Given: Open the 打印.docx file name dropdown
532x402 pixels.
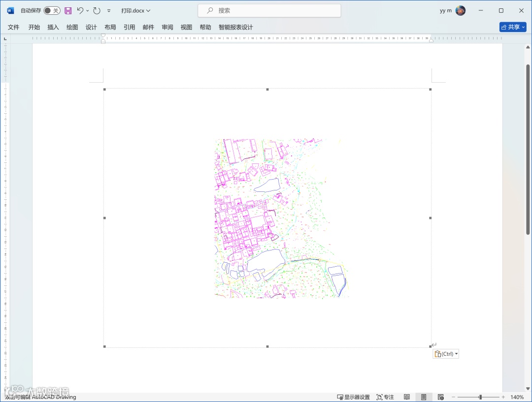Looking at the screenshot, I should (x=136, y=10).
